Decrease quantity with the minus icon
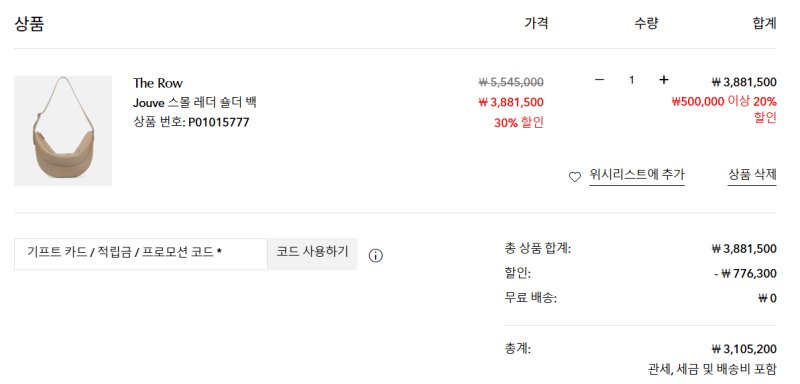The image size is (800, 384). click(x=599, y=80)
